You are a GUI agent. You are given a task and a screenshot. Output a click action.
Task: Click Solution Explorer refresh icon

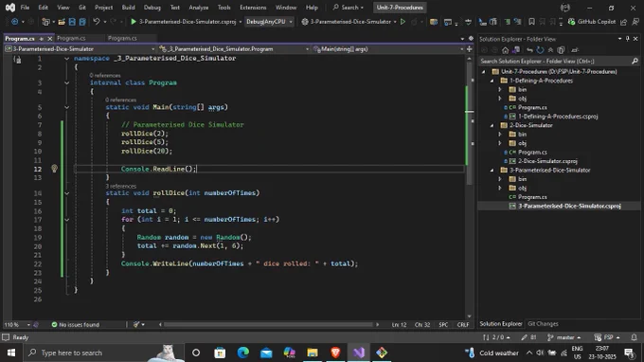click(540, 50)
